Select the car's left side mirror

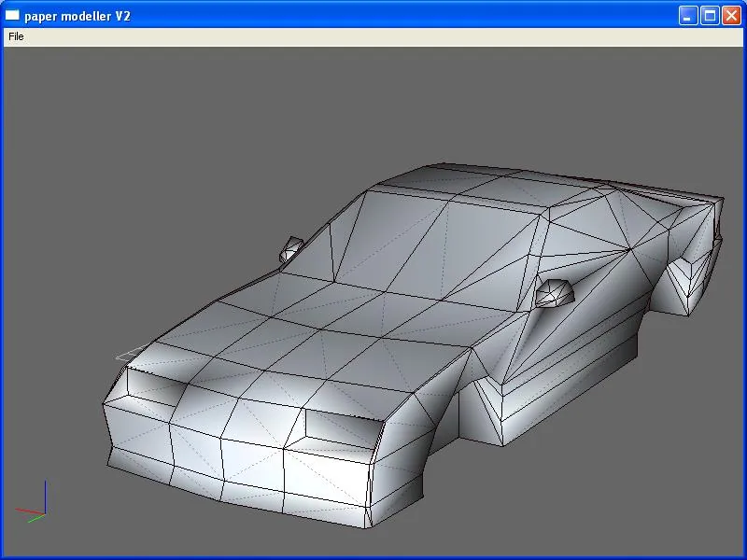pyautogui.click(x=555, y=292)
